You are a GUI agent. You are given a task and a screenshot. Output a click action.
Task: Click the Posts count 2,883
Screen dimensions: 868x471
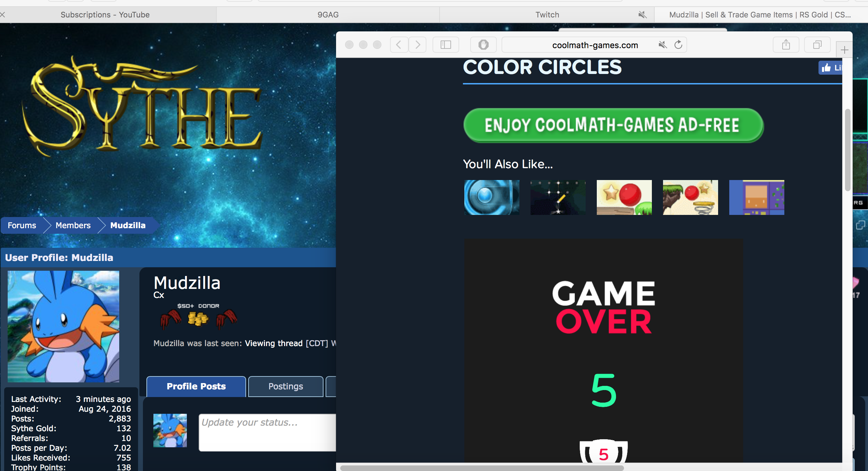tap(120, 419)
